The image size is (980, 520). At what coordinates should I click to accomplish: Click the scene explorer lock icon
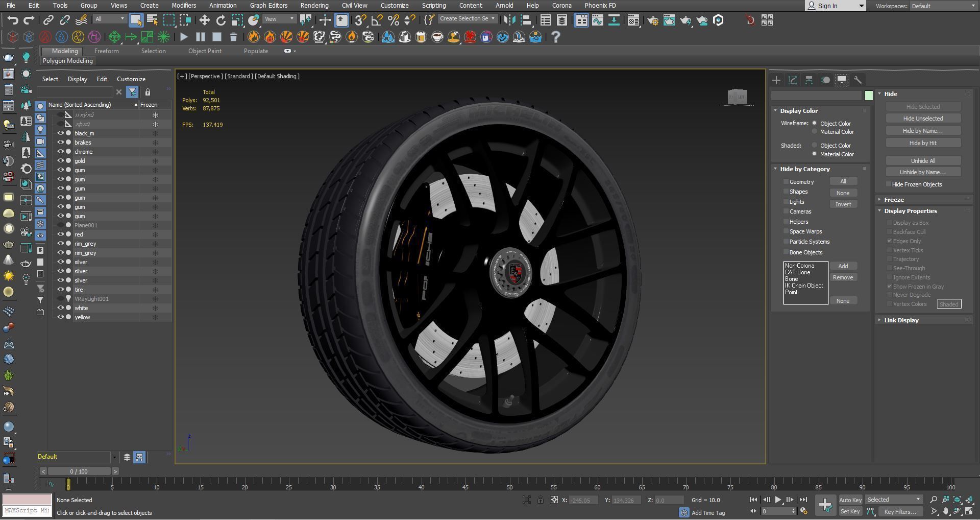point(148,92)
